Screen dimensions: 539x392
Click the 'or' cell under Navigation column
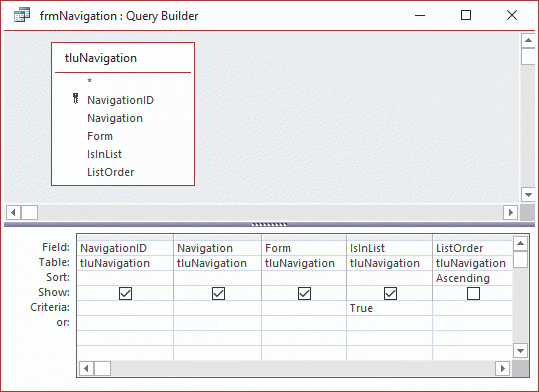pos(218,323)
